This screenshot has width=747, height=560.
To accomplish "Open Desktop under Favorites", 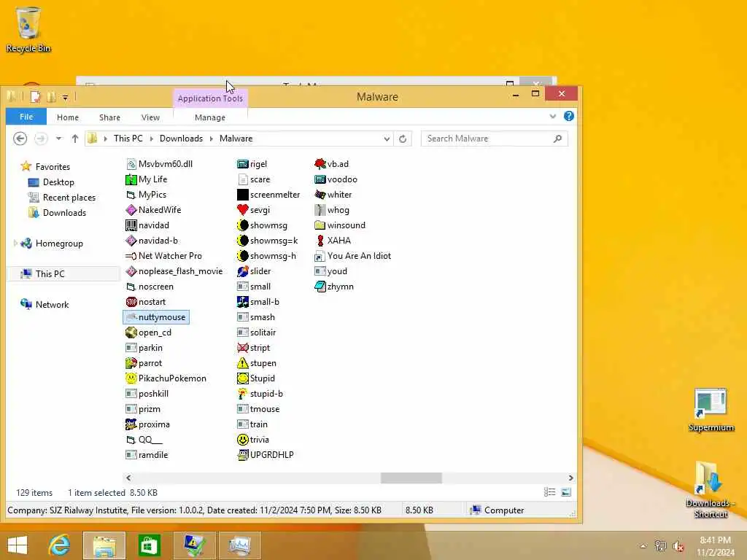I will [x=58, y=182].
